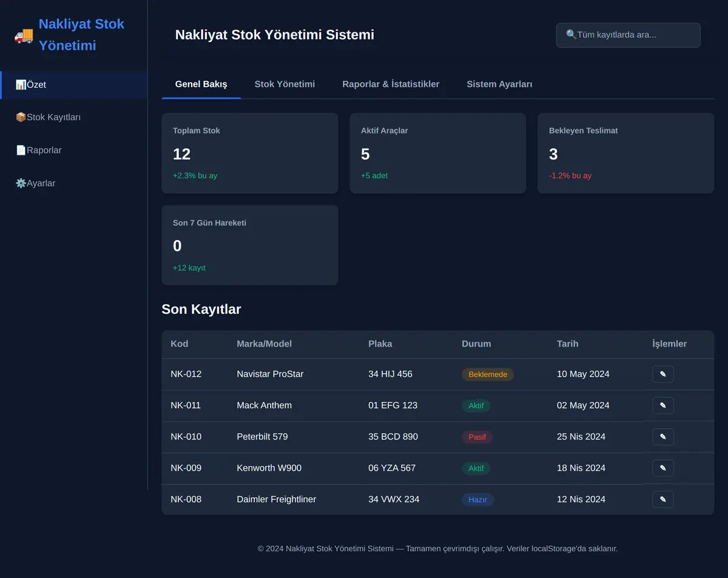Open Stok Kayıtları from the sidebar
728x578 pixels.
tap(74, 117)
